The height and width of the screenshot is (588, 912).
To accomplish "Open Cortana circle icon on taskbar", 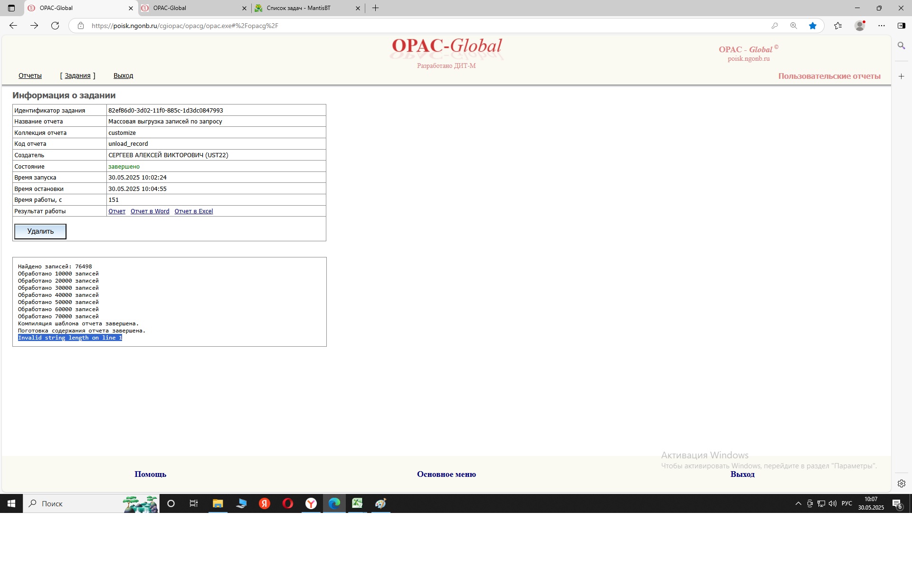I will click(171, 503).
